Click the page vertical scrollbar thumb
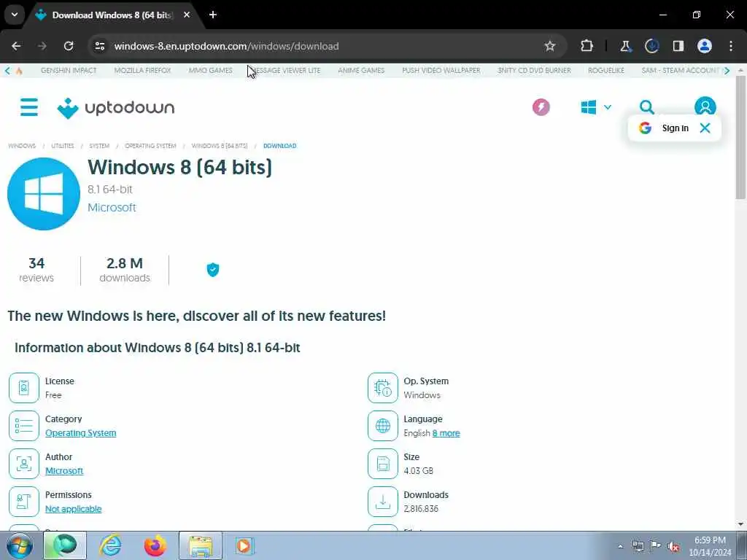The image size is (747, 560). tap(740, 137)
